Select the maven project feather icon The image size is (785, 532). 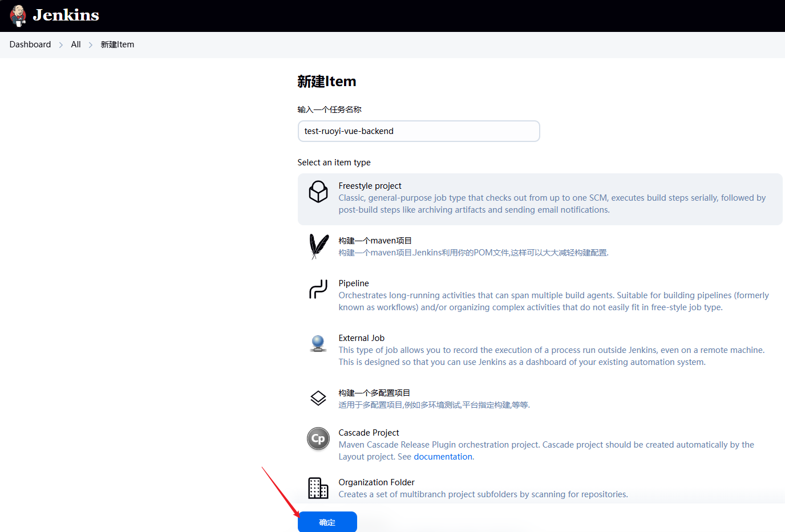(x=319, y=246)
